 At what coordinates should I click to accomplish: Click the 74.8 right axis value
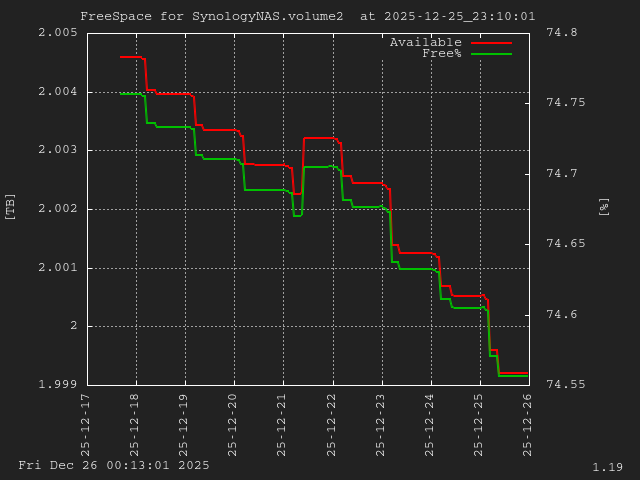pyautogui.click(x=561, y=33)
